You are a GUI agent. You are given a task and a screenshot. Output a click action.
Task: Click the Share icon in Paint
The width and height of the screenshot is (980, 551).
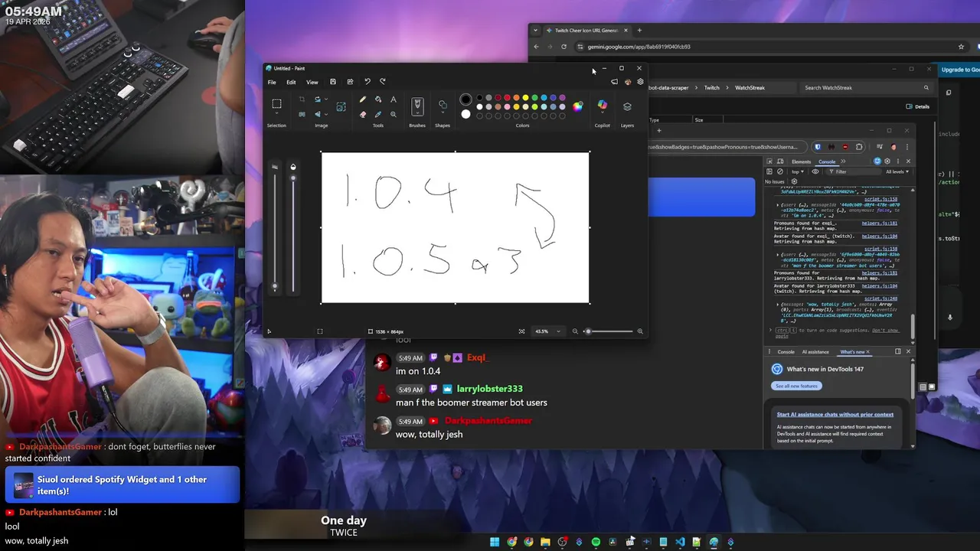click(x=350, y=82)
